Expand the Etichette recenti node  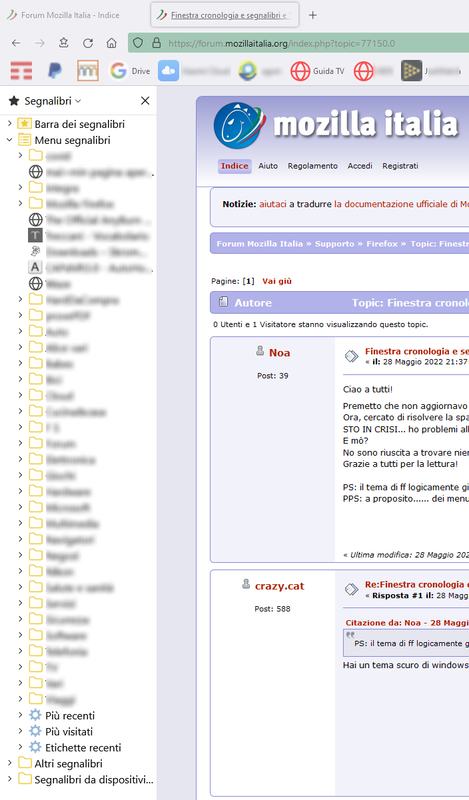(x=20, y=747)
